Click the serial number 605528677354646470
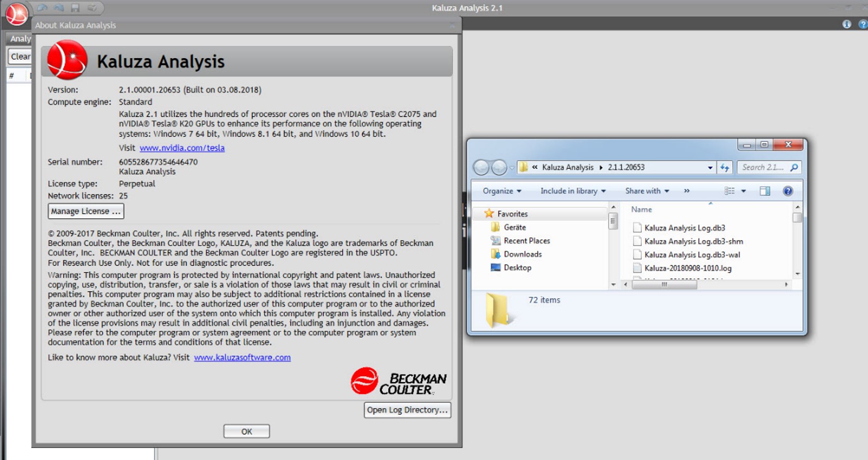The height and width of the screenshot is (460, 868). 158,162
